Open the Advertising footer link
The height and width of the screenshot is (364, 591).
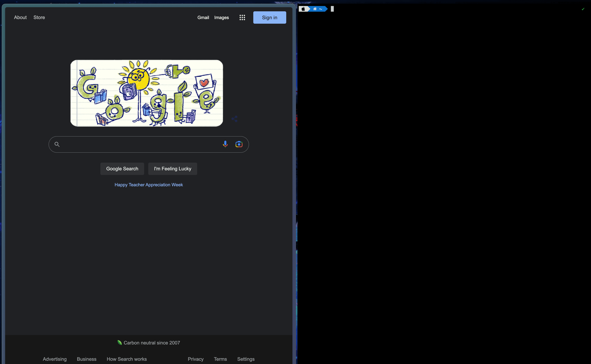coord(55,359)
